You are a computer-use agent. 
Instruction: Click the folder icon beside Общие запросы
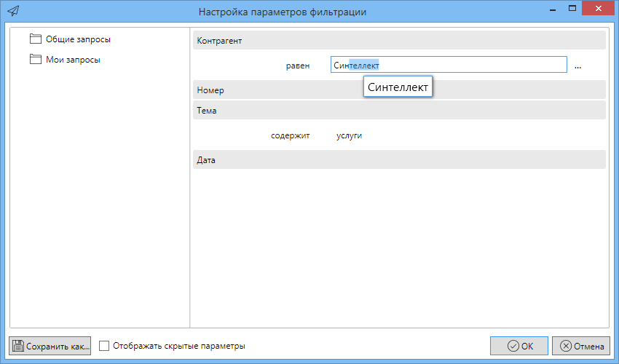(x=36, y=39)
